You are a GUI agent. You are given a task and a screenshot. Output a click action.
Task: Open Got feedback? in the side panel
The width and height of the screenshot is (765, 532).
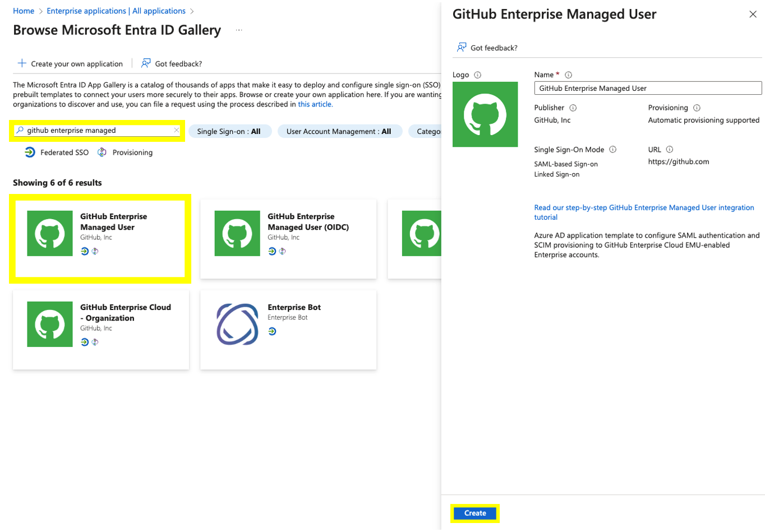click(x=494, y=48)
